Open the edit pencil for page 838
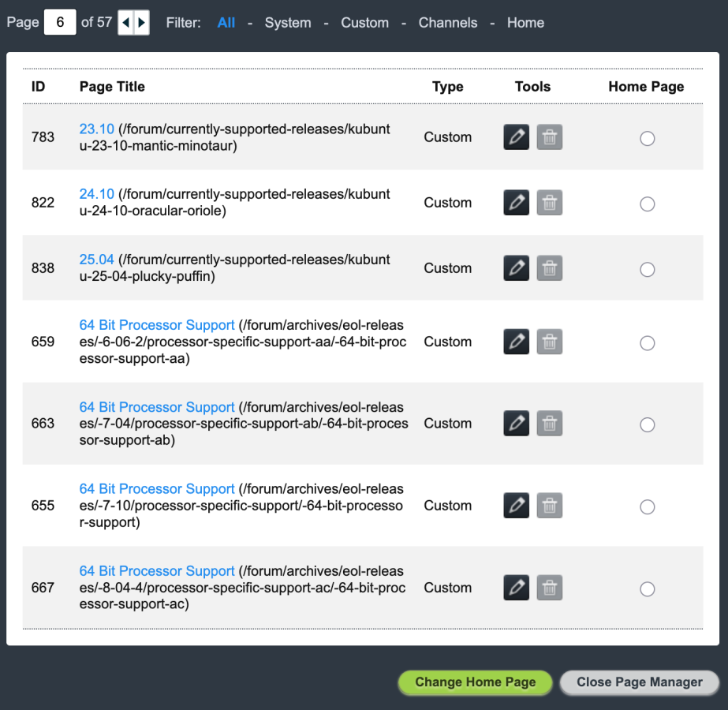This screenshot has width=728, height=710. 517,268
